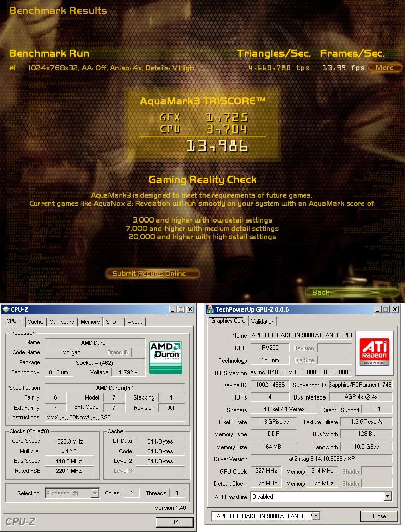Open the Processor #1 selection dropdown

[95, 493]
